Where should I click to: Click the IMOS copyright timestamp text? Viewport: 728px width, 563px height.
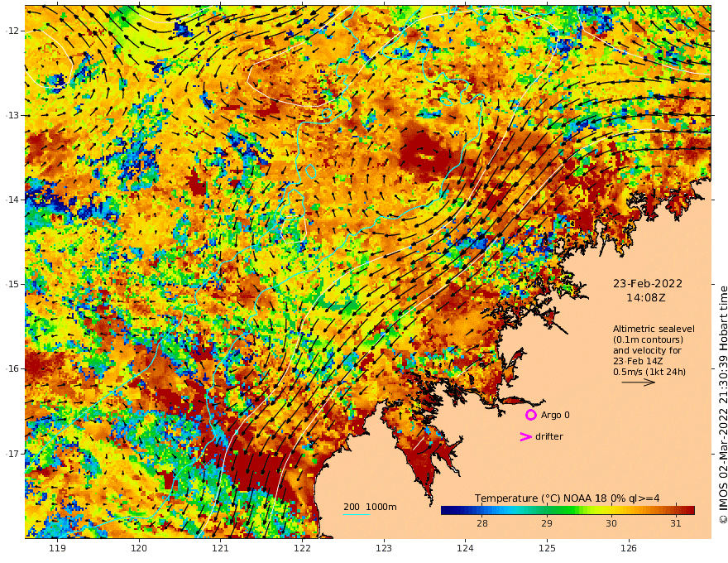(x=722, y=406)
